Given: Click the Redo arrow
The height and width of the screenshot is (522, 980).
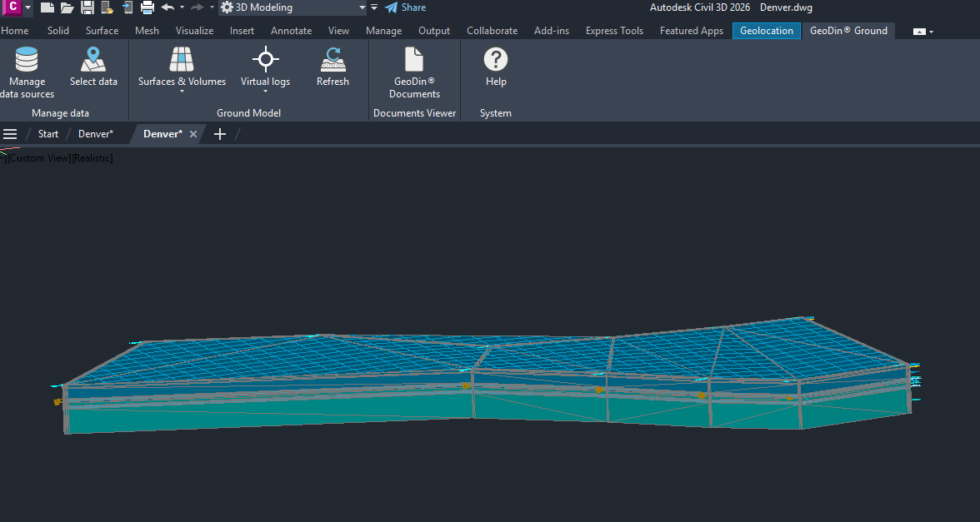Looking at the screenshot, I should (197, 7).
